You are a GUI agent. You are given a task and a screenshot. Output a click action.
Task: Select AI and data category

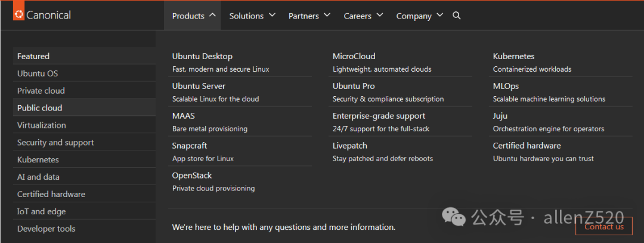(x=84, y=177)
